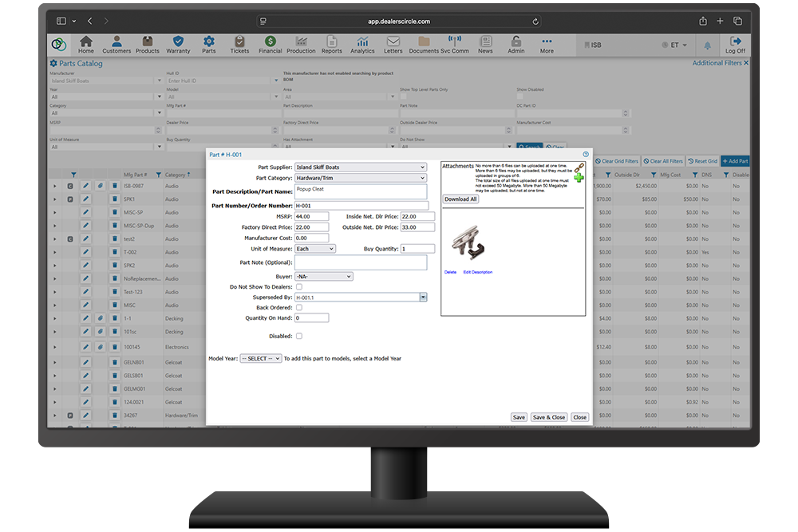Open the Home navigation item
Image resolution: width=798 pixels, height=532 pixels.
coord(86,45)
